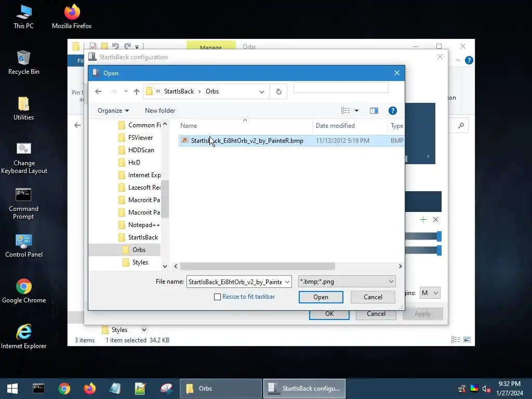Switch to Orbs Explorer window in taskbar

[220, 389]
